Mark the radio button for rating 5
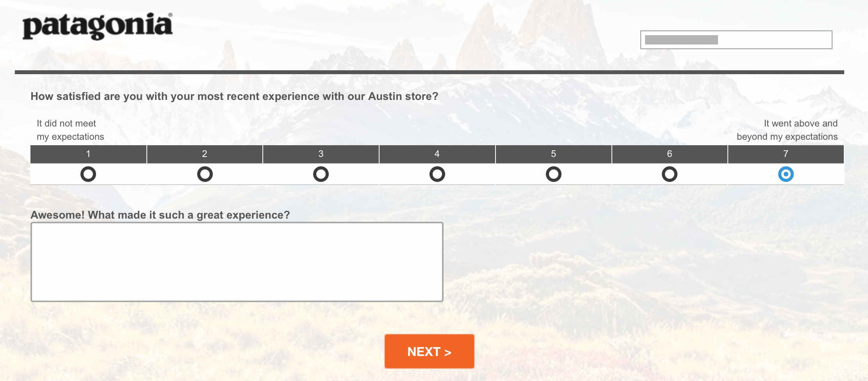 (553, 174)
